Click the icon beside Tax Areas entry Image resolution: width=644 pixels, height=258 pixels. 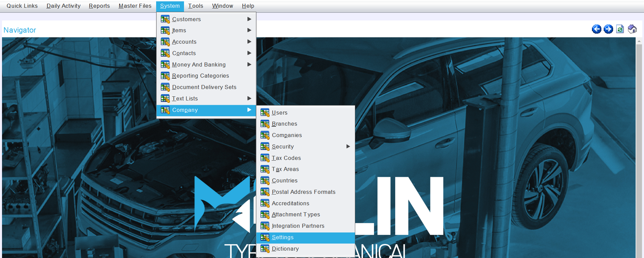(265, 169)
